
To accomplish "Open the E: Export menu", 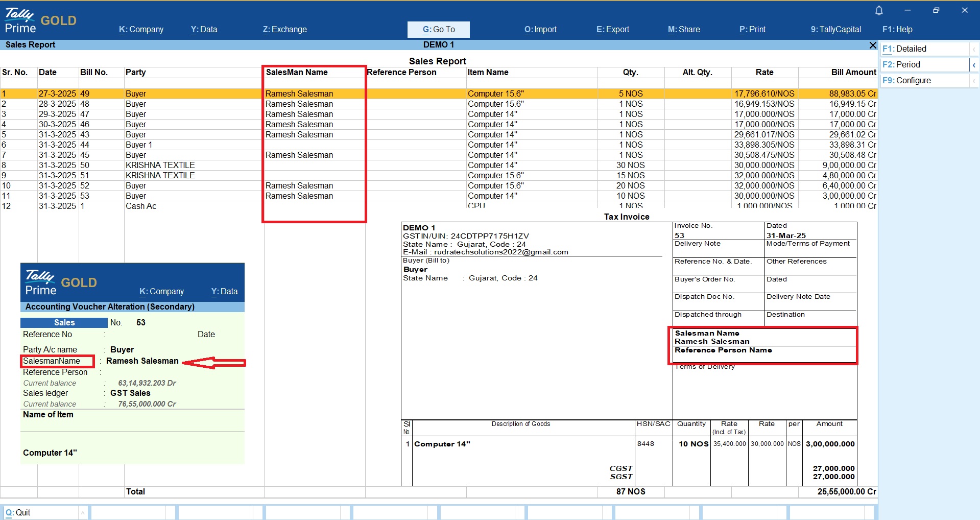I will point(612,30).
